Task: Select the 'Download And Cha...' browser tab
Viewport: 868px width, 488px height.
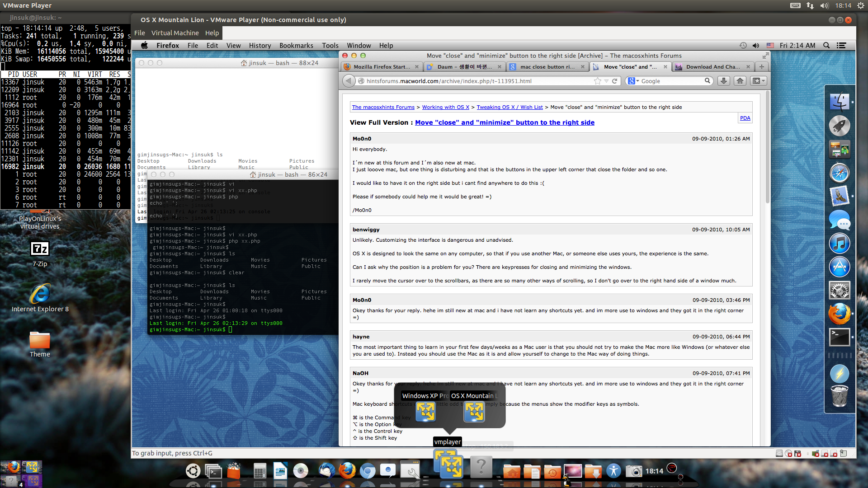Action: point(711,66)
